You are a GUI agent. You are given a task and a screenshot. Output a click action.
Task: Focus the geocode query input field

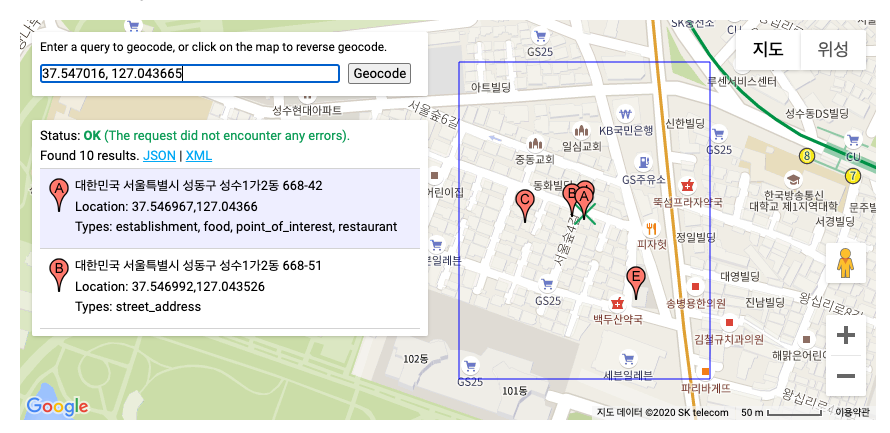point(190,74)
